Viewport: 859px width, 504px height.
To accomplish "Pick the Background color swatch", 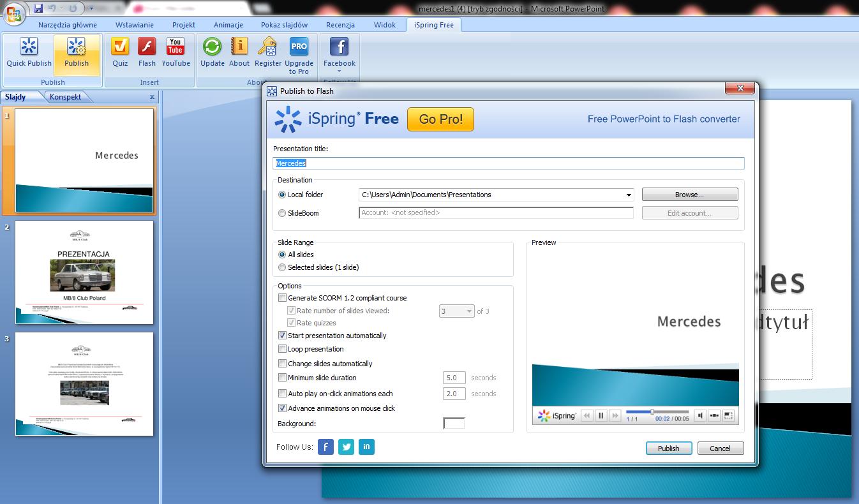I will 454,423.
